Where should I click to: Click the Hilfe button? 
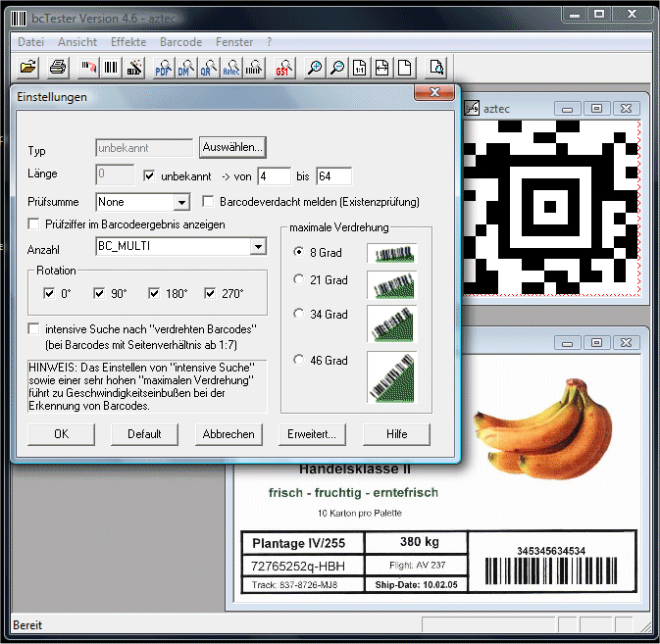point(396,434)
